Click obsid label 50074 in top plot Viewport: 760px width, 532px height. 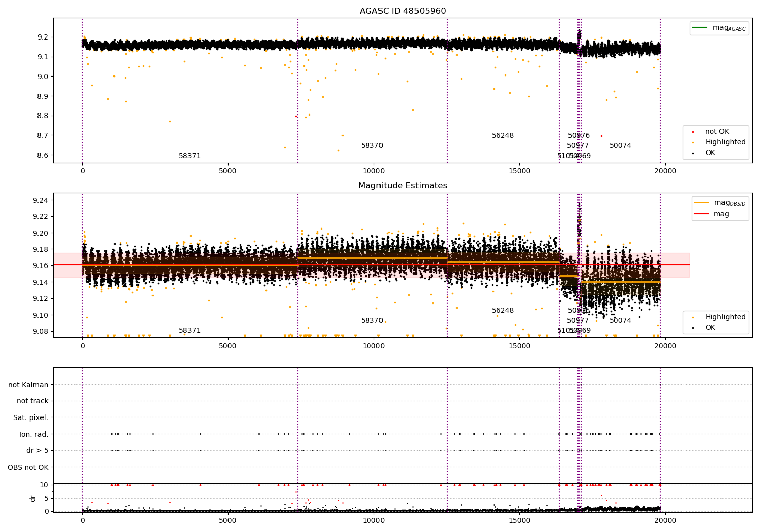(620, 146)
